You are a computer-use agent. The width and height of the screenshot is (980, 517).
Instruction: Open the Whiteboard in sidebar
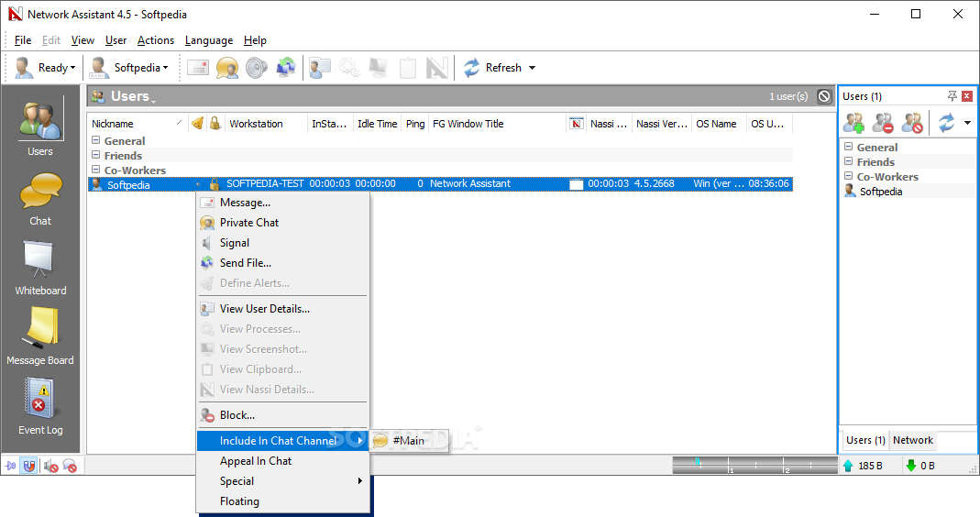(40, 268)
